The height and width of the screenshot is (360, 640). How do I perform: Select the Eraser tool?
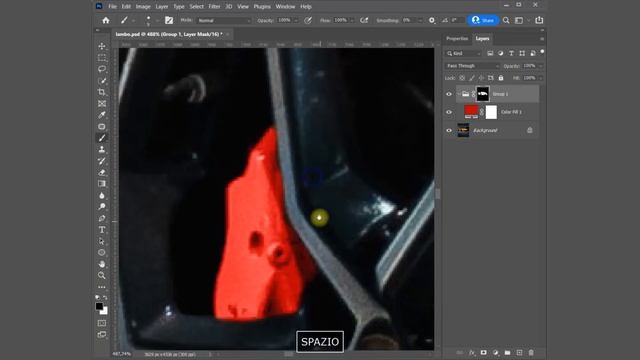click(x=102, y=172)
